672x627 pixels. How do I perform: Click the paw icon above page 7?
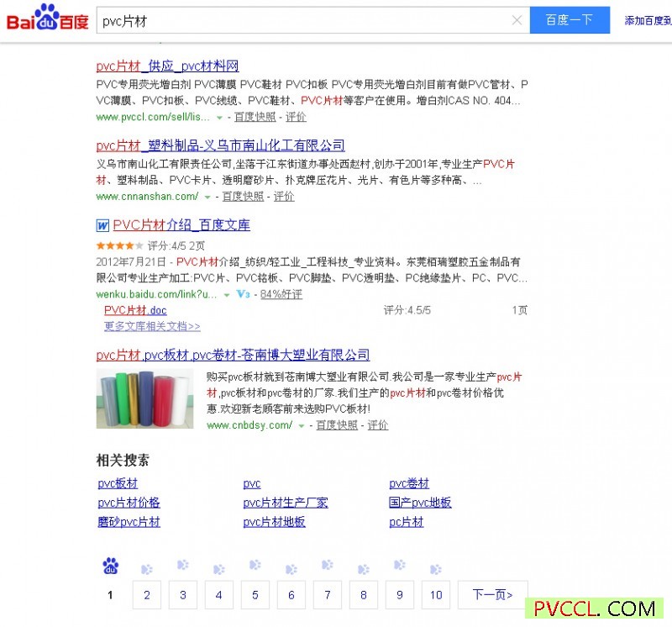tap(328, 565)
